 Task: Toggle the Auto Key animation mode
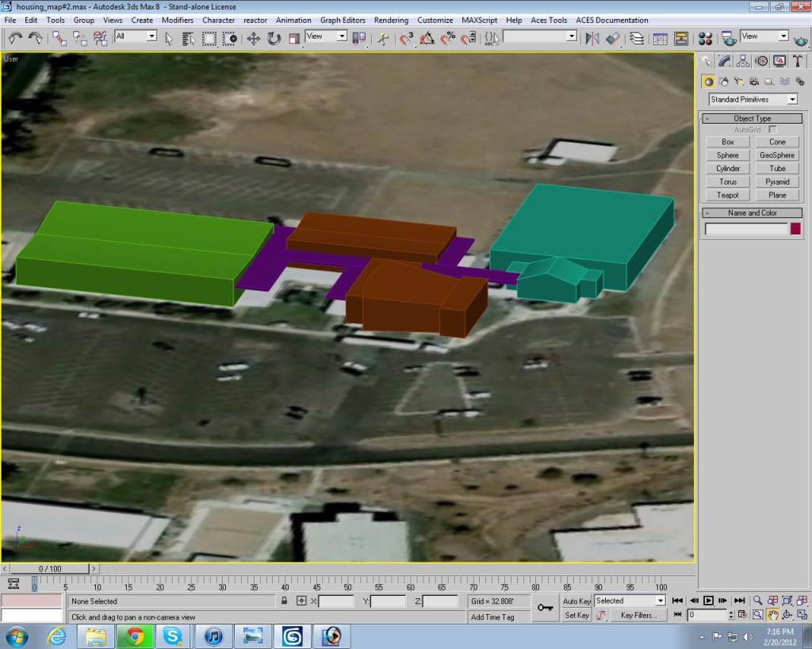tap(576, 601)
